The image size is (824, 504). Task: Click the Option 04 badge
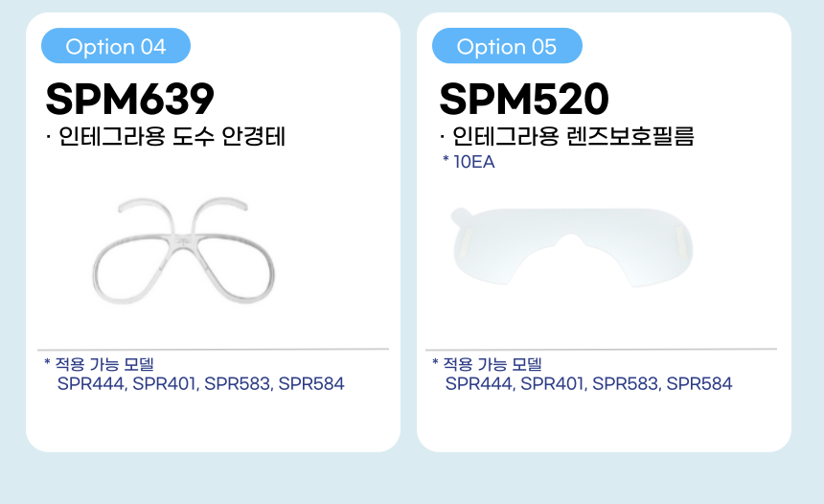[115, 46]
